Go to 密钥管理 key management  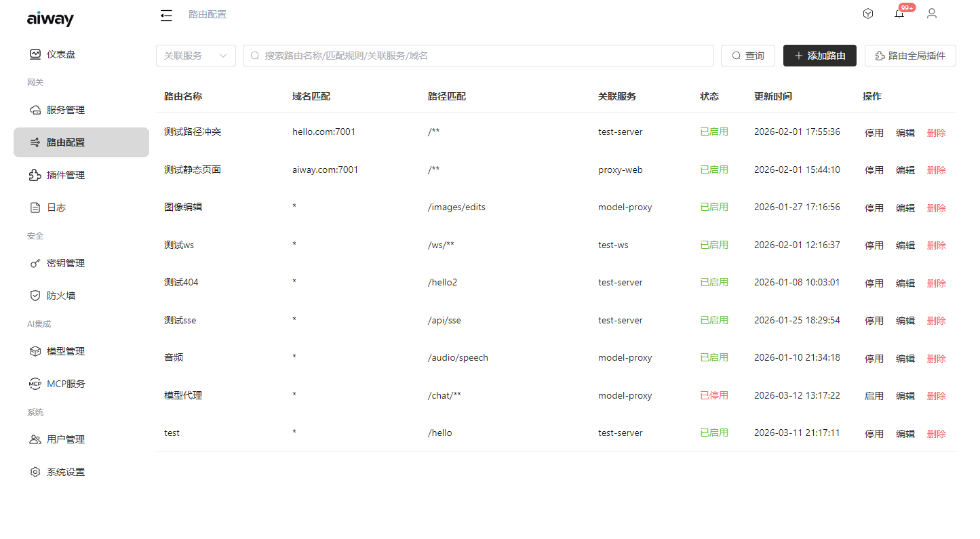click(x=65, y=263)
